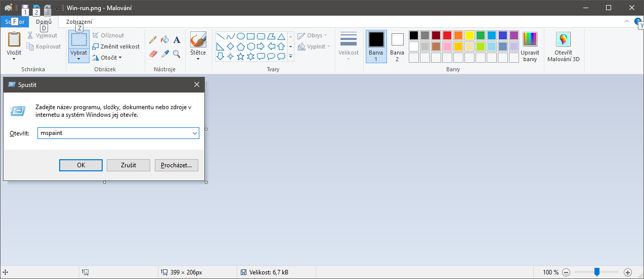Pick the orange palette swatch
644x279 pixels.
(x=458, y=35)
